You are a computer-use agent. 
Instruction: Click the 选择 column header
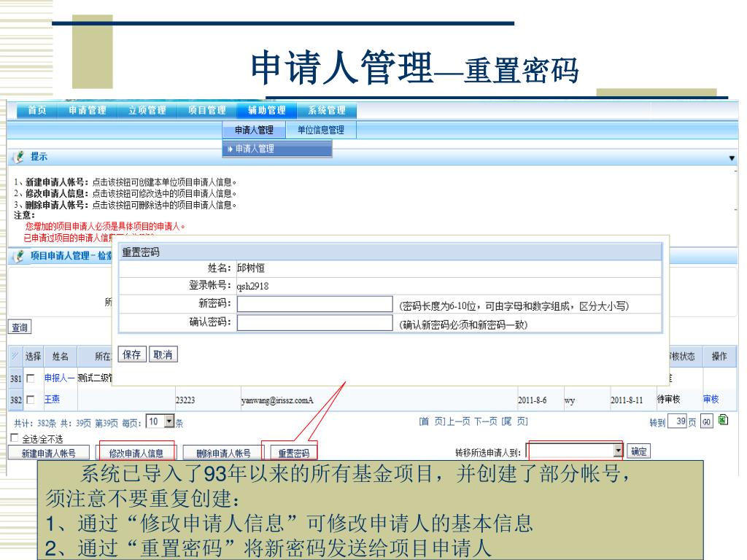pos(33,357)
